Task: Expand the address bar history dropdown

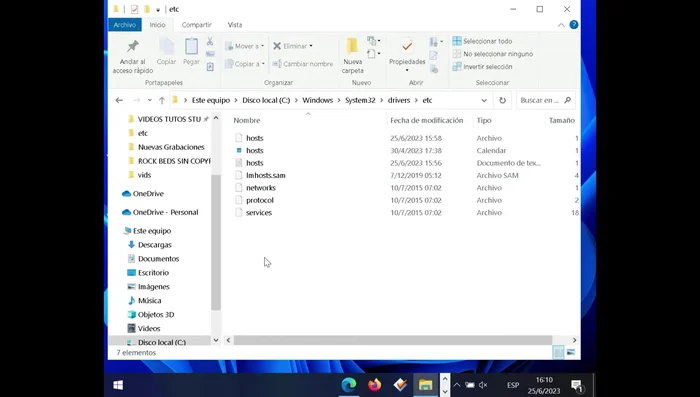Action: point(484,100)
